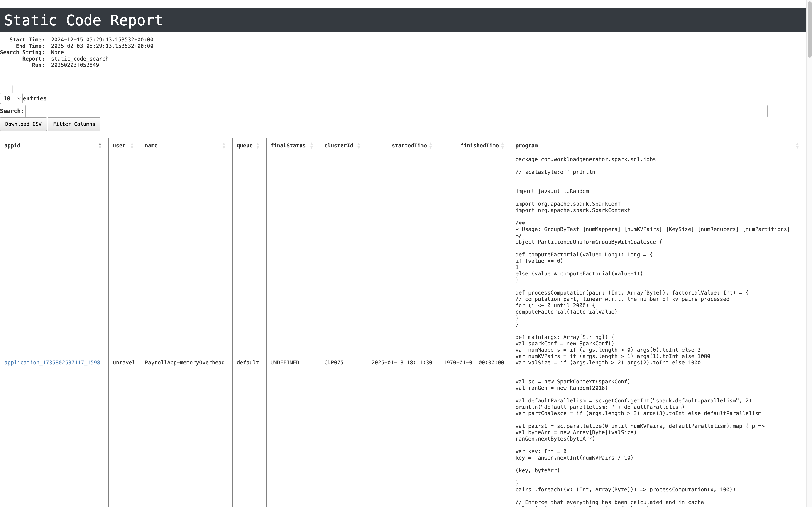Click the 'appid' column header label
Screen dimensions: 812x507
12,146
